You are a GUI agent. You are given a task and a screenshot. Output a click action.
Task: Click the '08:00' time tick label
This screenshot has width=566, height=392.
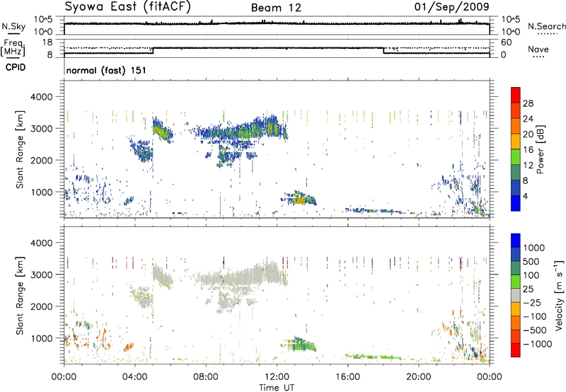(206, 377)
